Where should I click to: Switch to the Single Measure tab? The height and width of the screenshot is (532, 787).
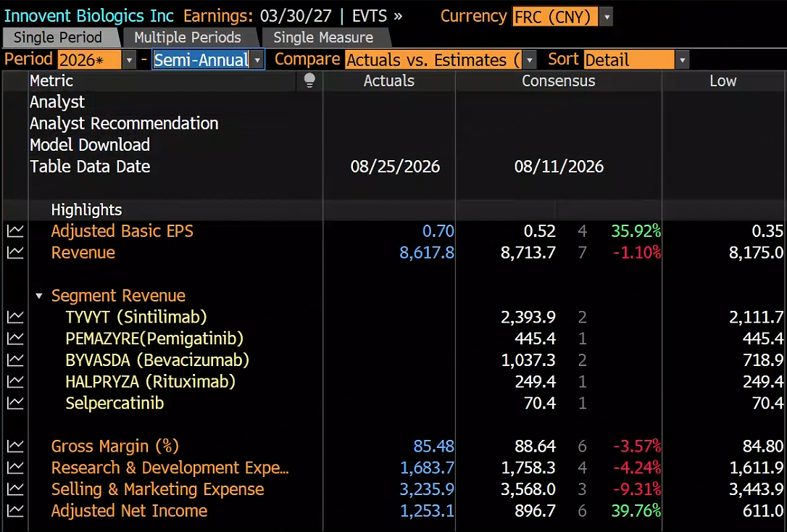(323, 38)
